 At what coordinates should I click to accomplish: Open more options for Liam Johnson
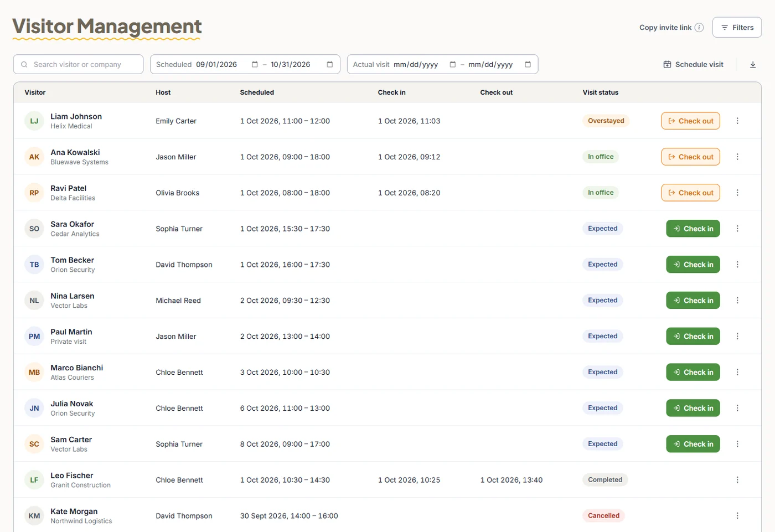click(x=737, y=121)
